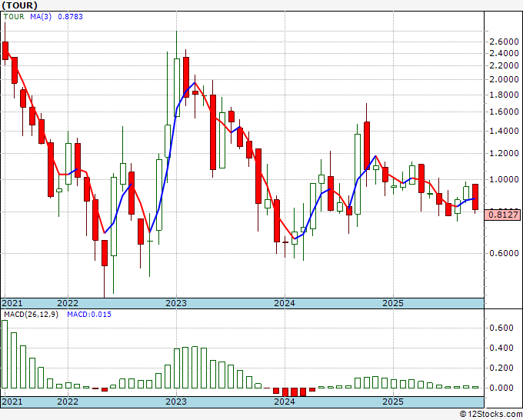Click 2021 on the price chart time axis
Screen dimensions: 523x420
pos(13,303)
